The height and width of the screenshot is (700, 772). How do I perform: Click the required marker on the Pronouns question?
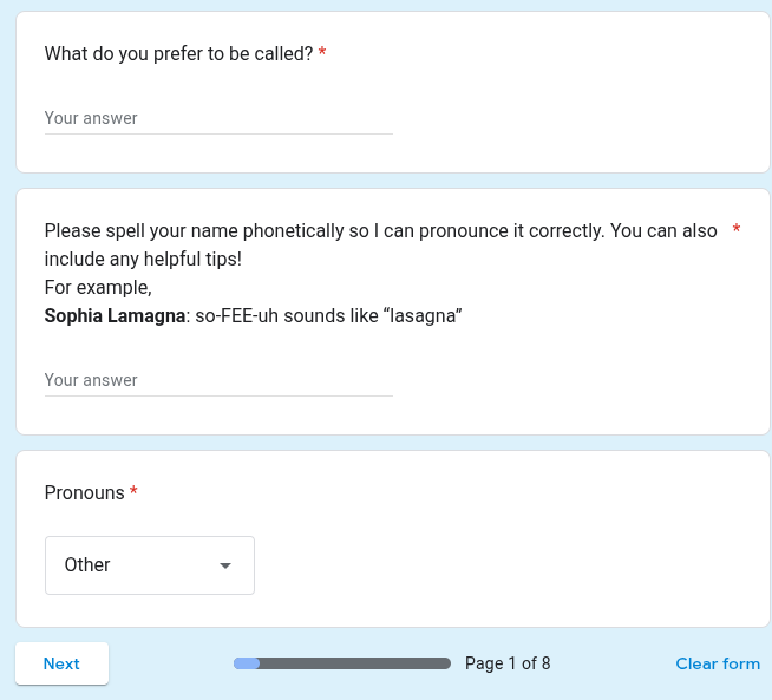click(x=133, y=491)
